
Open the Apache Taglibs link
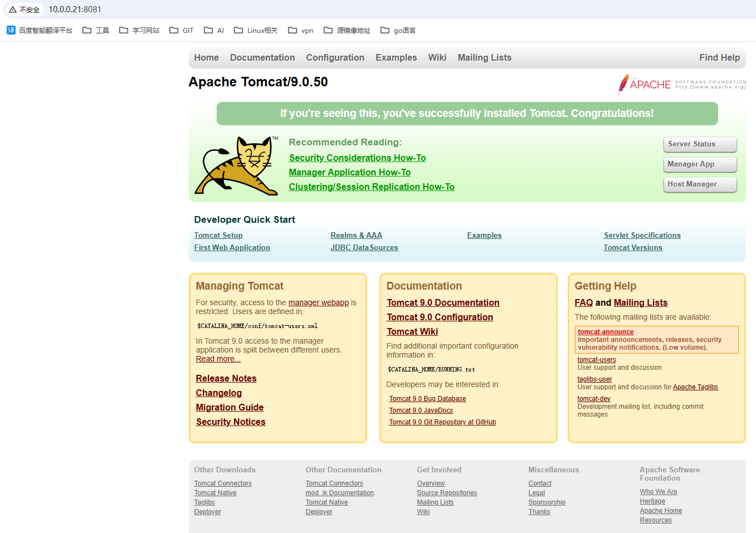click(x=695, y=387)
